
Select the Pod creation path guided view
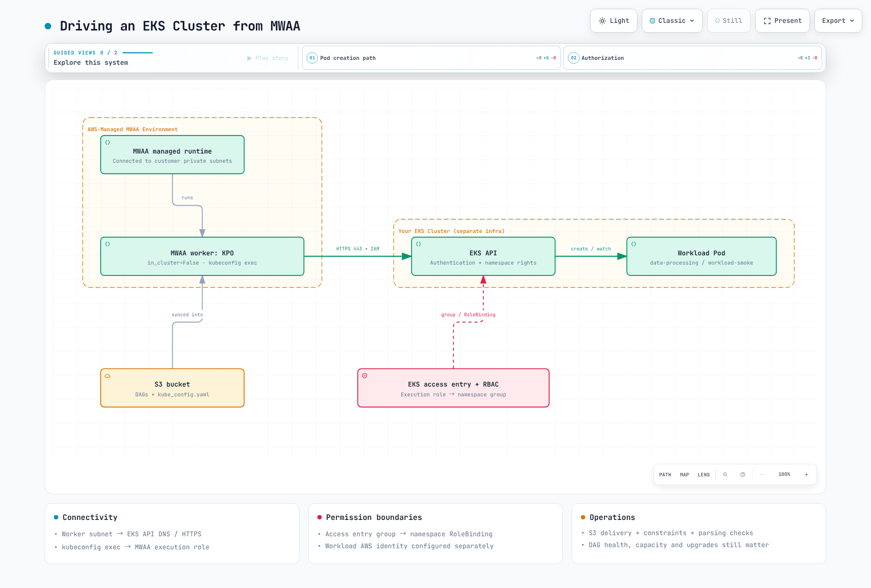pyautogui.click(x=431, y=58)
